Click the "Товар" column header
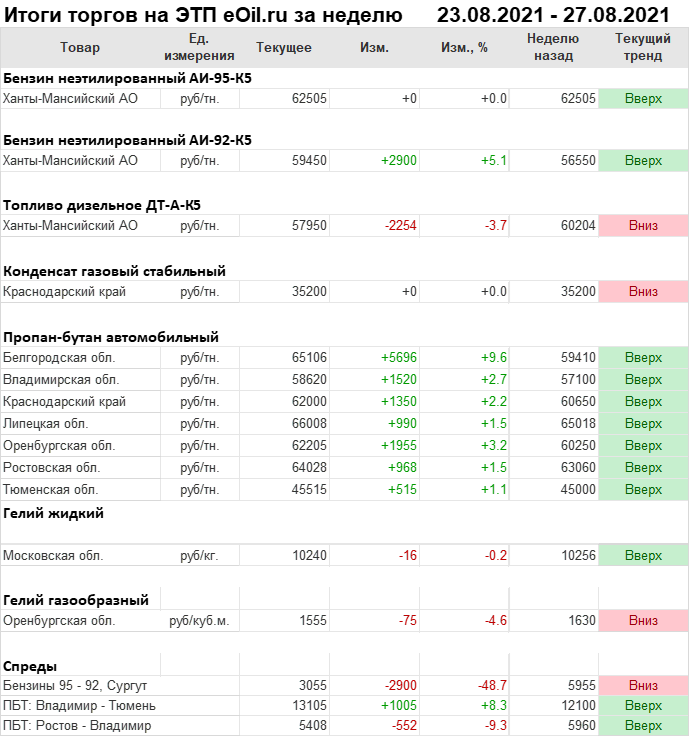The image size is (690, 737). (x=80, y=48)
